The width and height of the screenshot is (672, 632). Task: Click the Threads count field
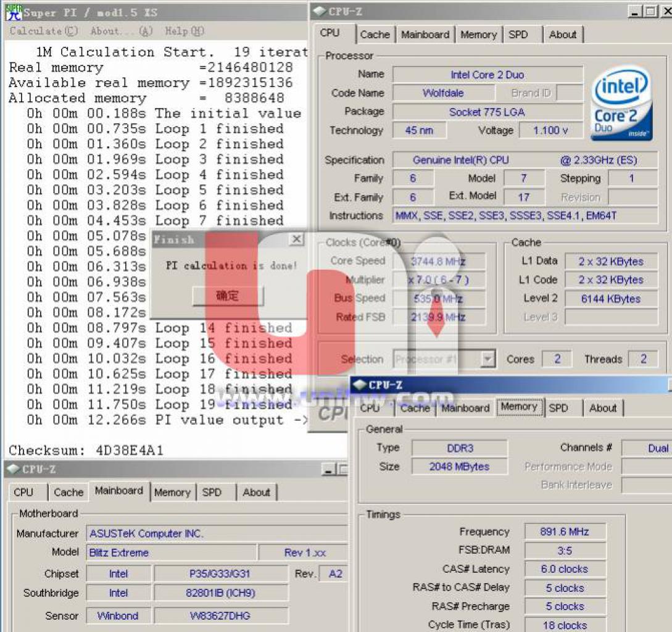point(643,359)
